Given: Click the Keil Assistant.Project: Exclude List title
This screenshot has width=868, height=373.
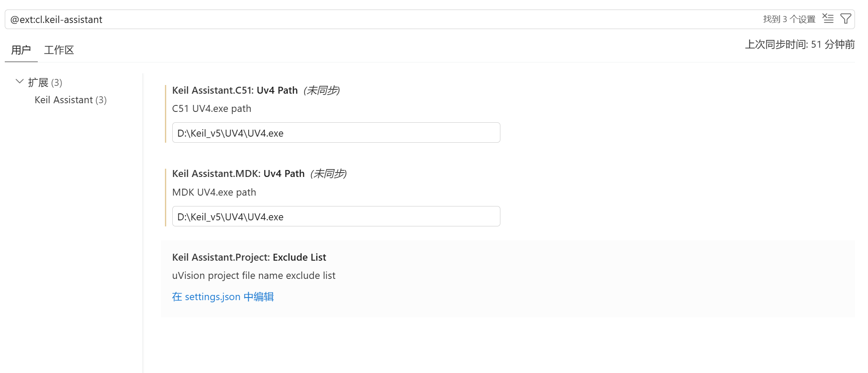Looking at the screenshot, I should (x=249, y=257).
